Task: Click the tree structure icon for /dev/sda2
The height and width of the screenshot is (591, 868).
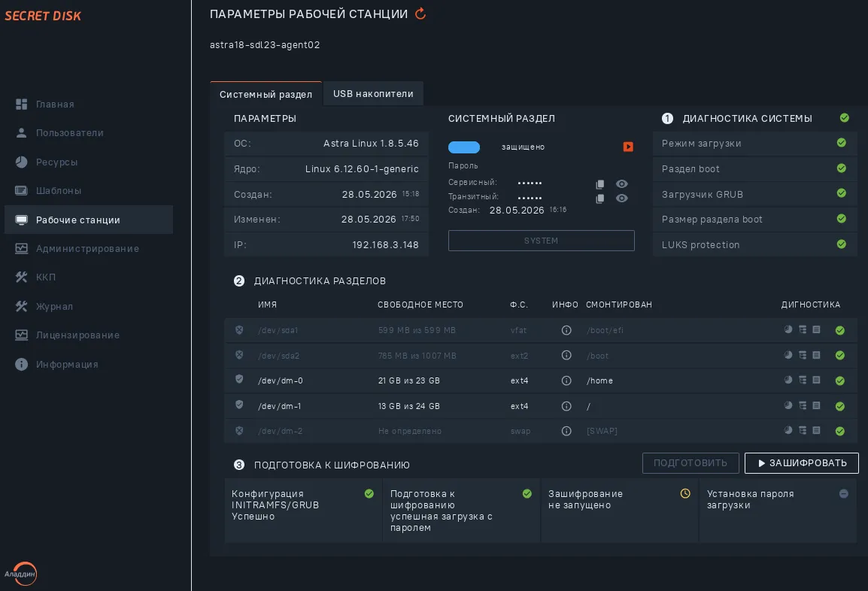Action: click(803, 355)
